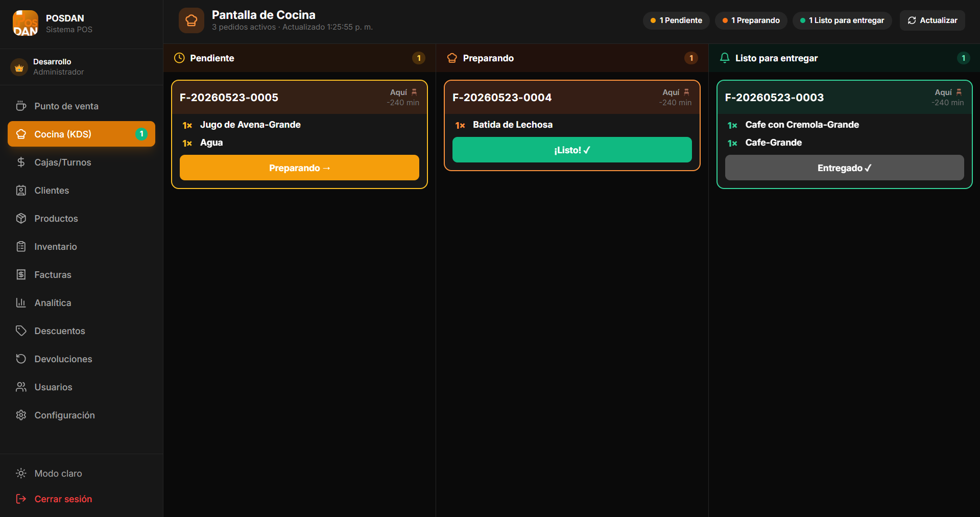Click the Usuarios people icon
The image size is (980, 517).
21,387
